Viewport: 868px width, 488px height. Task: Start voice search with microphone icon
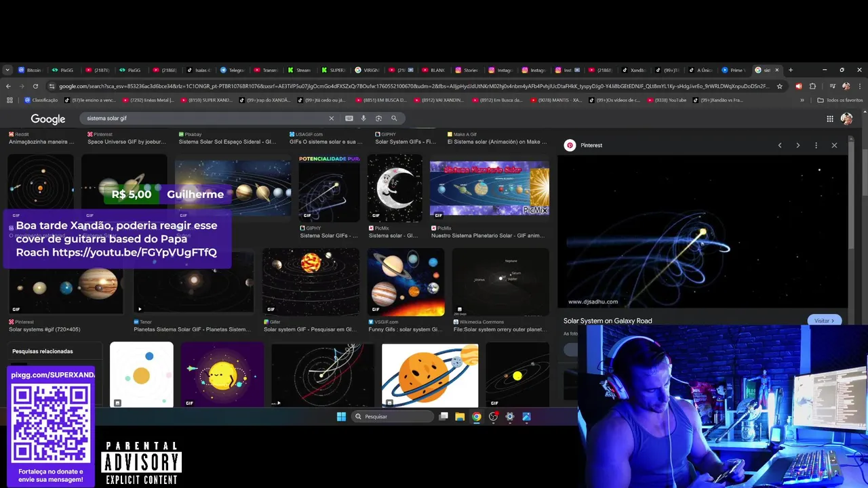[363, 118]
